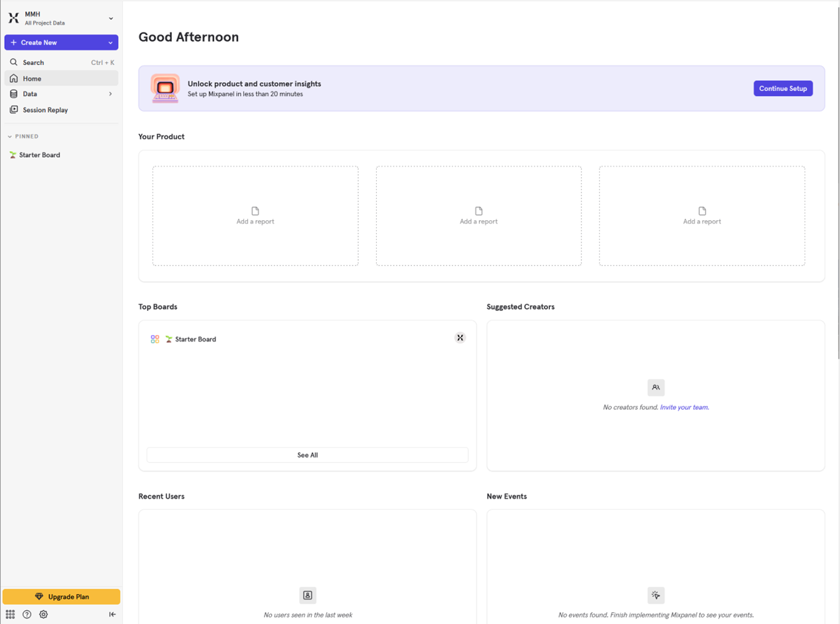Click the colorful board grid icon
This screenshot has height=624, width=840.
[155, 339]
